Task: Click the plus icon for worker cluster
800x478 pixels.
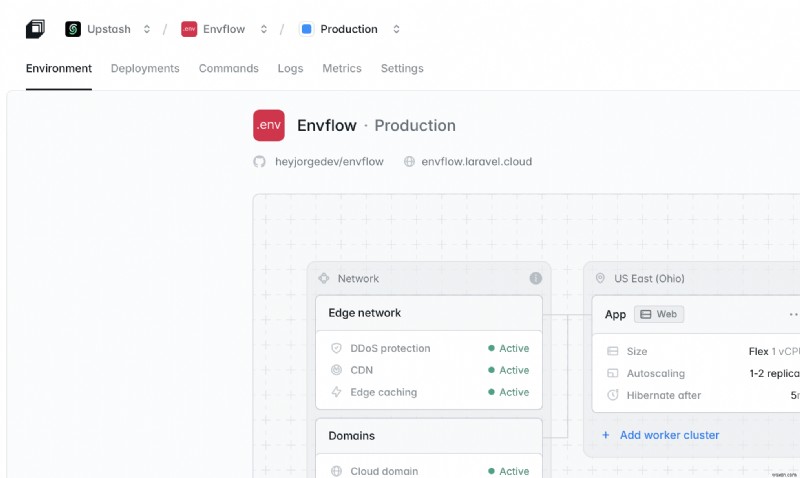Action: [x=606, y=435]
